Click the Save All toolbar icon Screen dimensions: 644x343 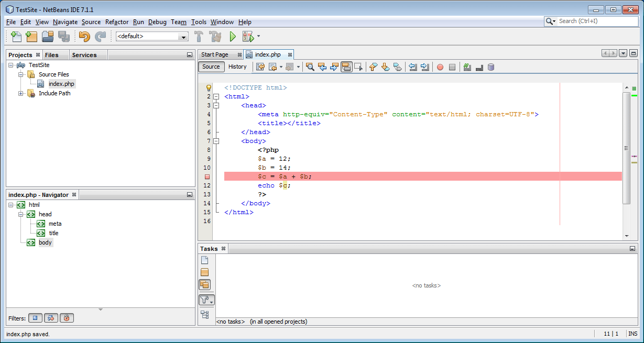(64, 37)
